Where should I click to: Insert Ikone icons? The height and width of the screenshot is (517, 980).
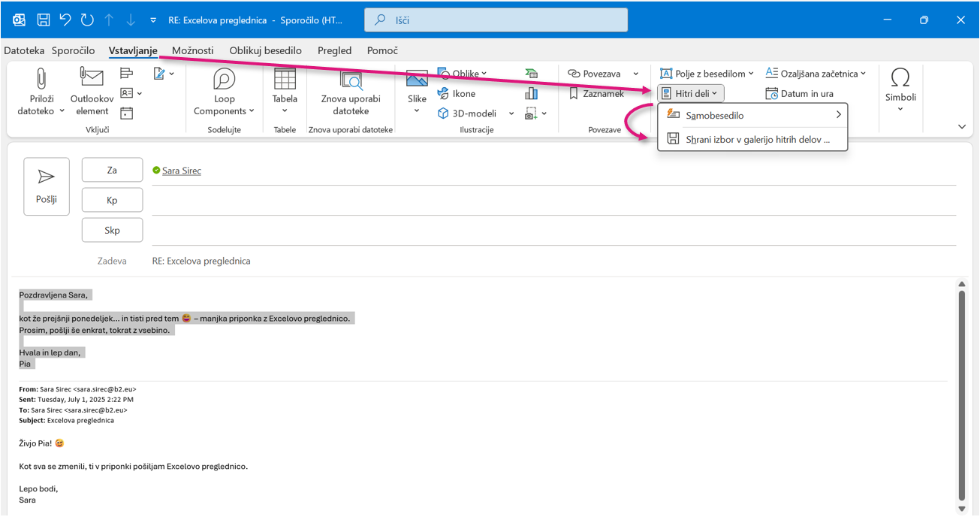click(457, 94)
